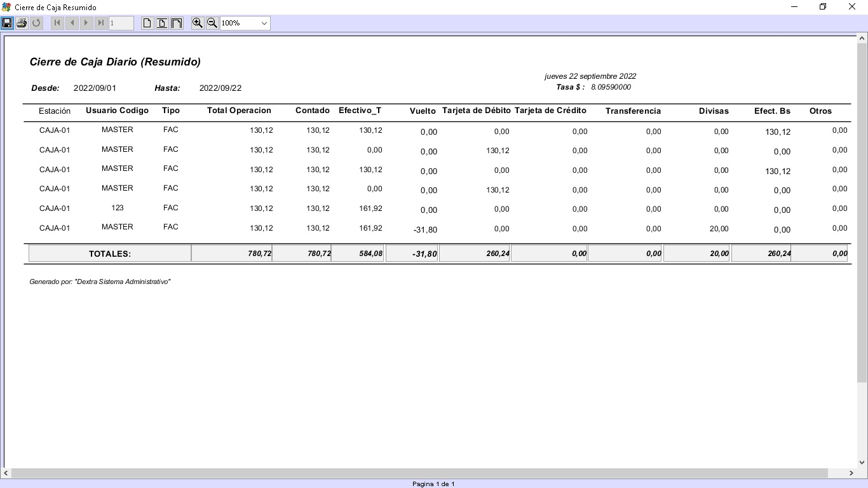Click the 'TOTALES:' label
Screen dimensions: 868x488
point(110,254)
